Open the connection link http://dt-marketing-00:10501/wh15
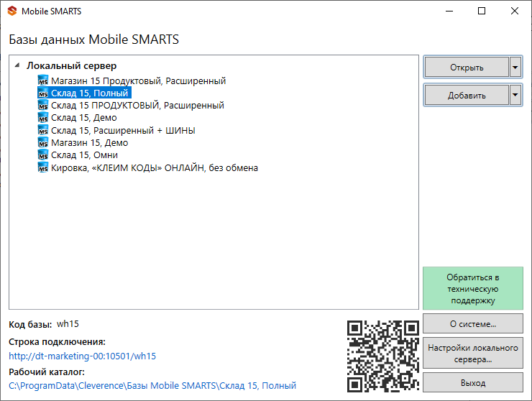Screen dimensions: 532x401 tap(83, 356)
